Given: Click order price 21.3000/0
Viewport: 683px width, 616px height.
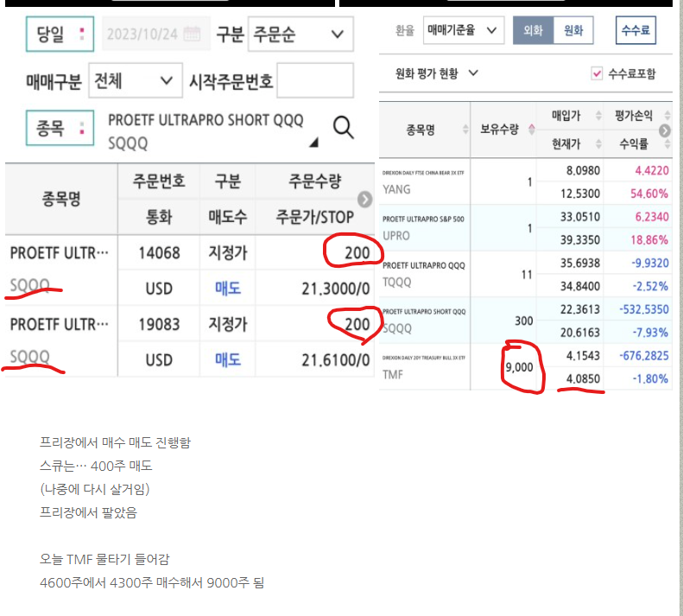Looking at the screenshot, I should [x=335, y=289].
